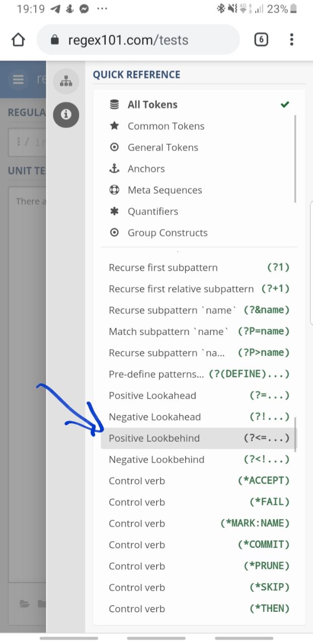313x644 pixels.
Task: Click the info quick reference icon
Action: (66, 114)
